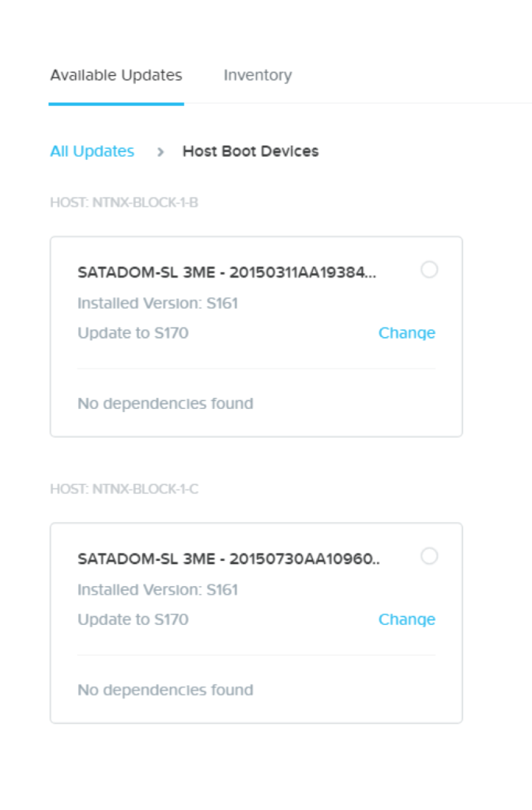The image size is (532, 810).
Task: Click Change on the NTNX-BLOCK-1-C update card
Action: click(x=406, y=620)
